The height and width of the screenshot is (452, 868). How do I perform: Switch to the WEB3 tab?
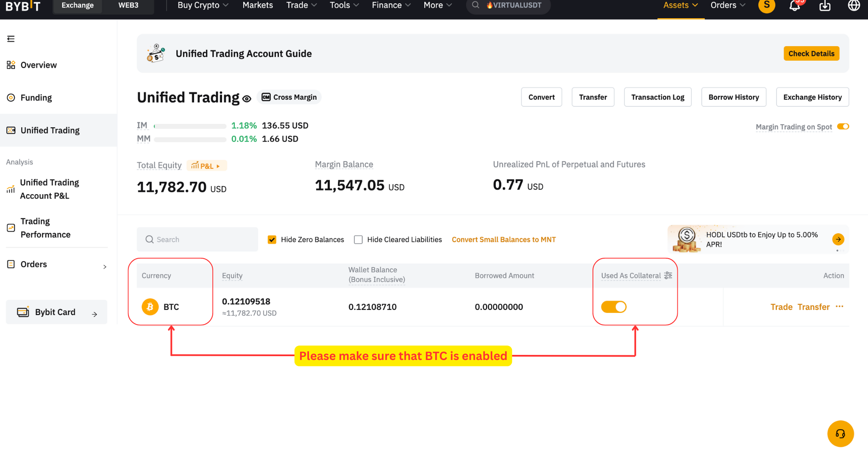pyautogui.click(x=128, y=6)
